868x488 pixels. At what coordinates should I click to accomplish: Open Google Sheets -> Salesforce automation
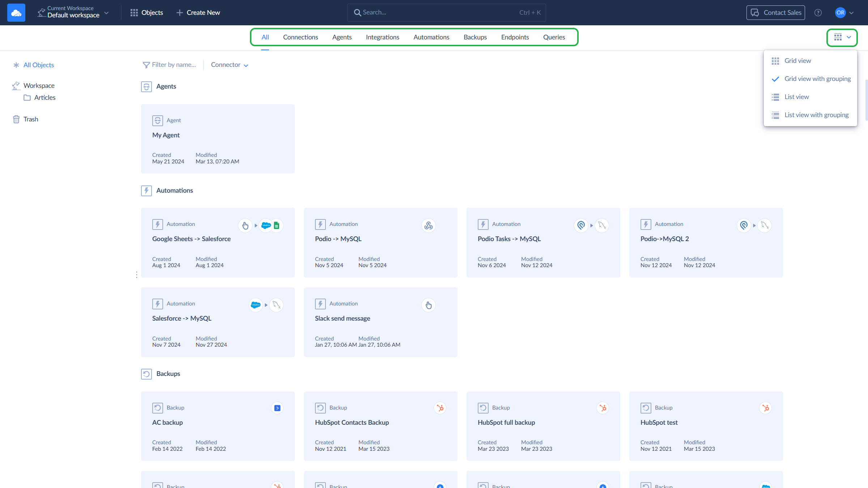[x=218, y=243]
